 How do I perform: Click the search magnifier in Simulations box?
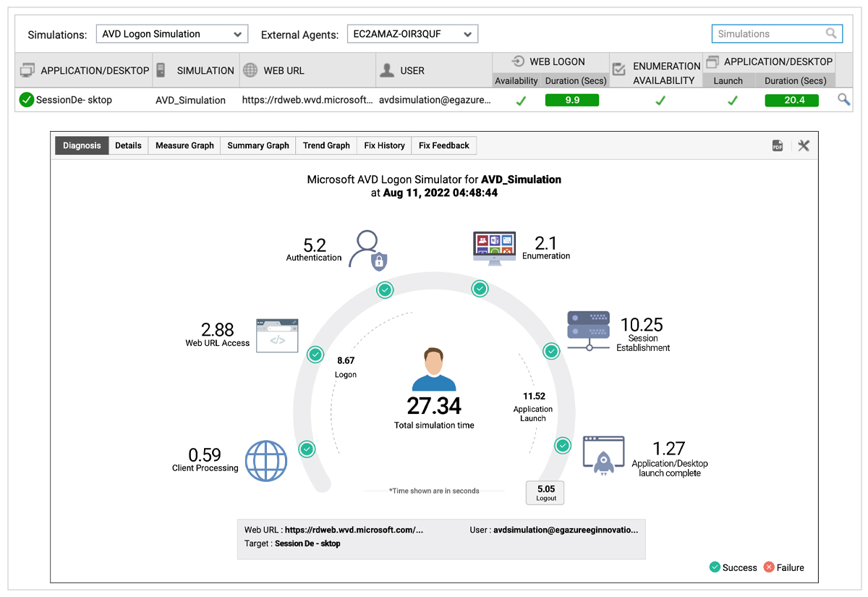coord(832,33)
